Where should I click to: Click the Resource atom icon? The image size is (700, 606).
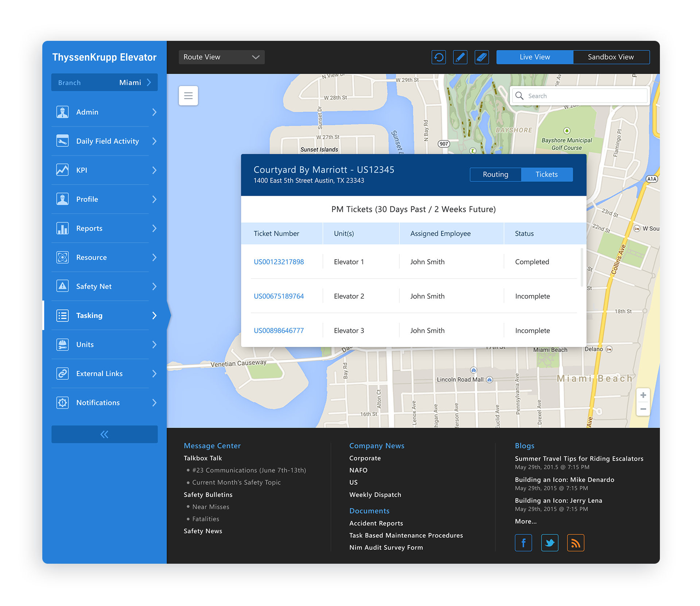(x=62, y=257)
